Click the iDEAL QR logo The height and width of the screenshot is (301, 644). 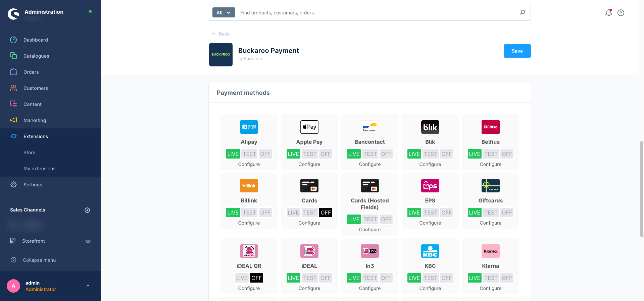[249, 251]
